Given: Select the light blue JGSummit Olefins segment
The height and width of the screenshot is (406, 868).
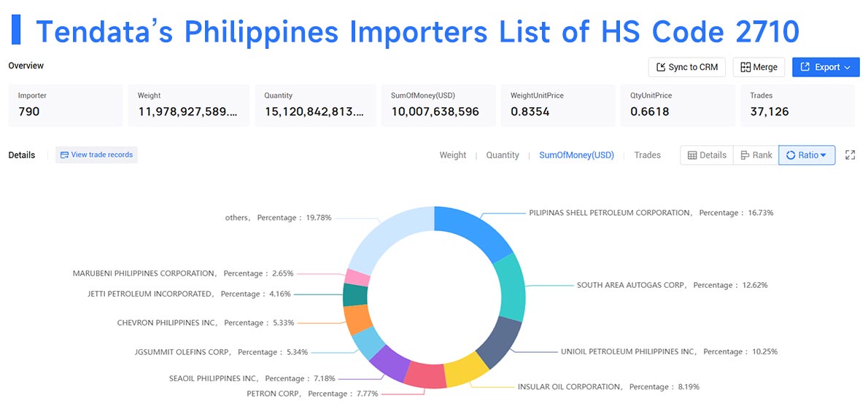Looking at the screenshot, I should coord(368,343).
